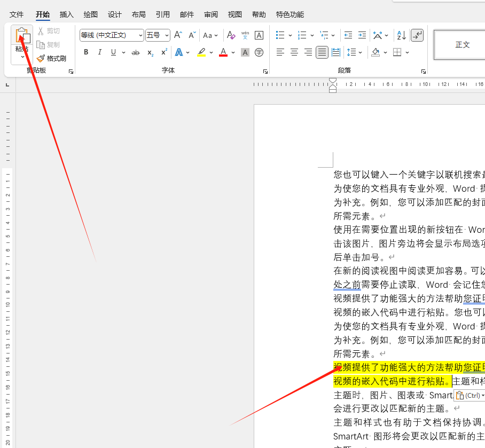Toggle show paragraph marks button
The width and height of the screenshot is (485, 448).
pos(417,35)
